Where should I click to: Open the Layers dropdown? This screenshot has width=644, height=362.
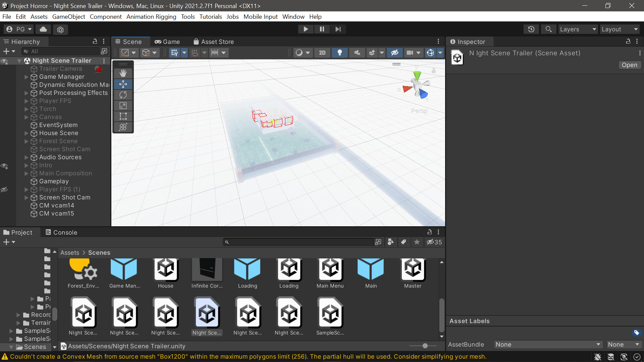click(x=578, y=29)
